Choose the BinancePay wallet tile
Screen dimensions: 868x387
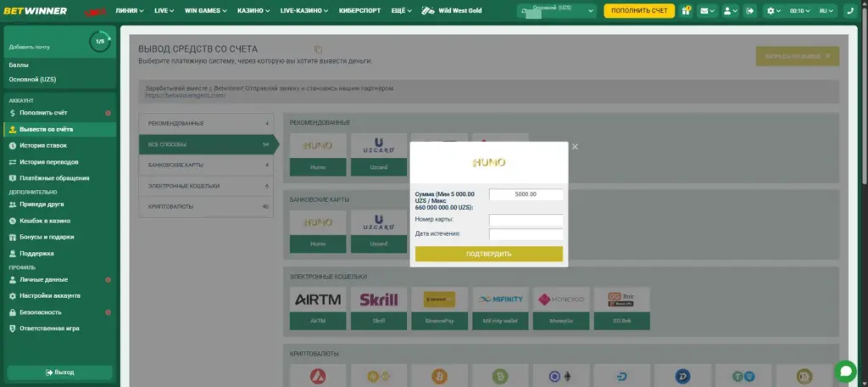(x=440, y=308)
